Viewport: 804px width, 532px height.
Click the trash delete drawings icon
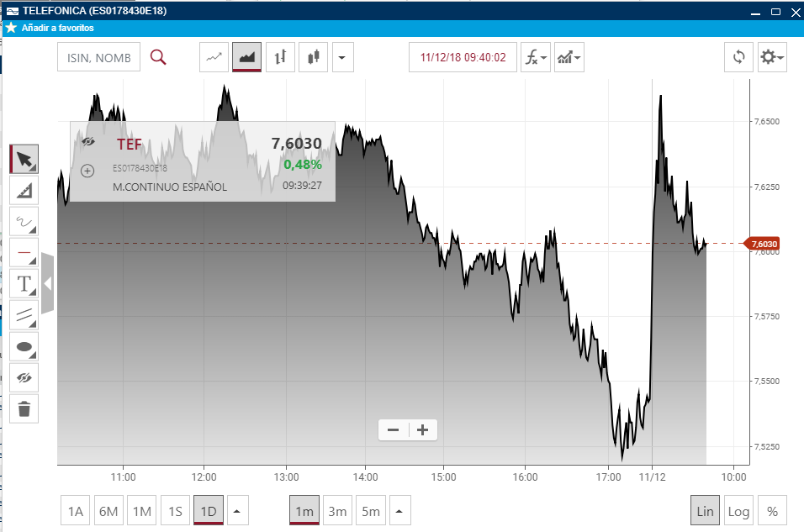24,409
